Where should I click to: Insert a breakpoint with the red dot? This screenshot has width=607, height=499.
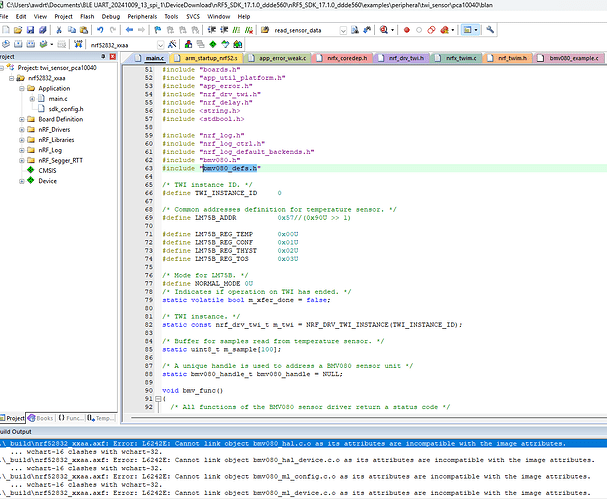click(x=406, y=30)
